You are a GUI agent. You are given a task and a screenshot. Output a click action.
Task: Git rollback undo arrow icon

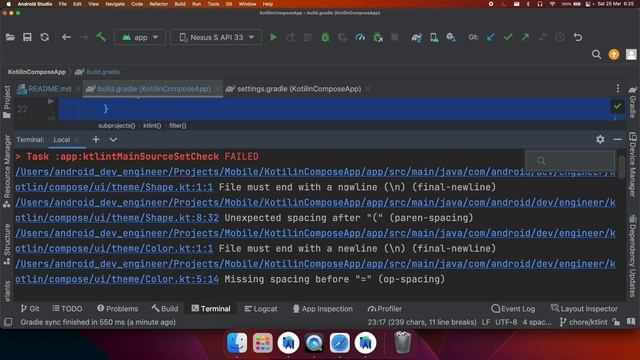tap(578, 38)
